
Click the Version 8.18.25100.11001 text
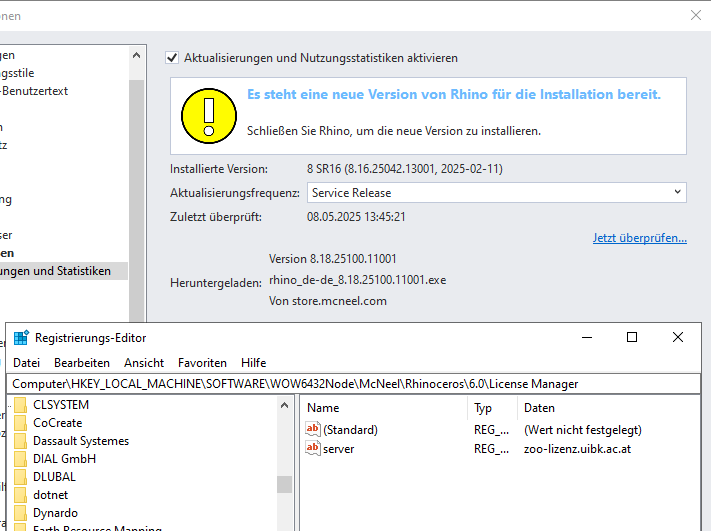(332, 259)
